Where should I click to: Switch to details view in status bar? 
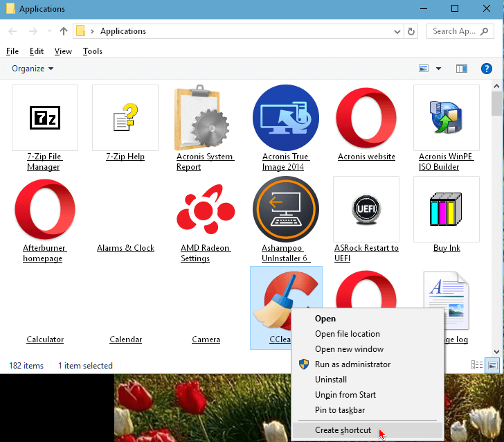click(x=477, y=365)
